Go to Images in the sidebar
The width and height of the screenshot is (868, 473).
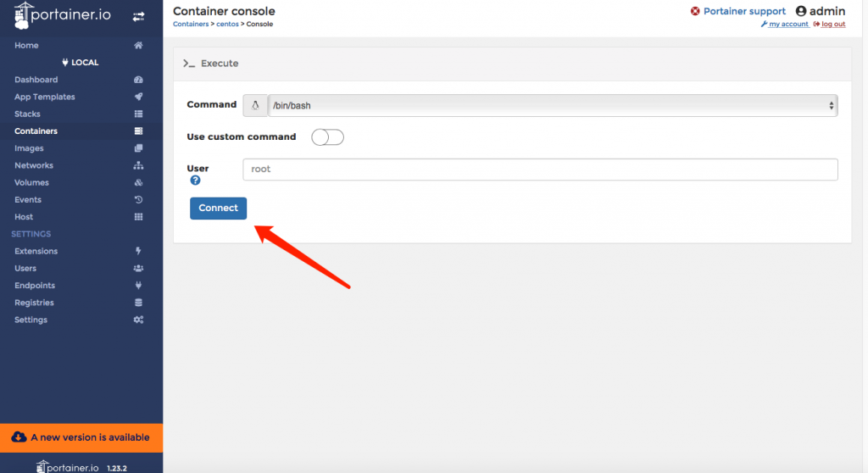[29, 148]
